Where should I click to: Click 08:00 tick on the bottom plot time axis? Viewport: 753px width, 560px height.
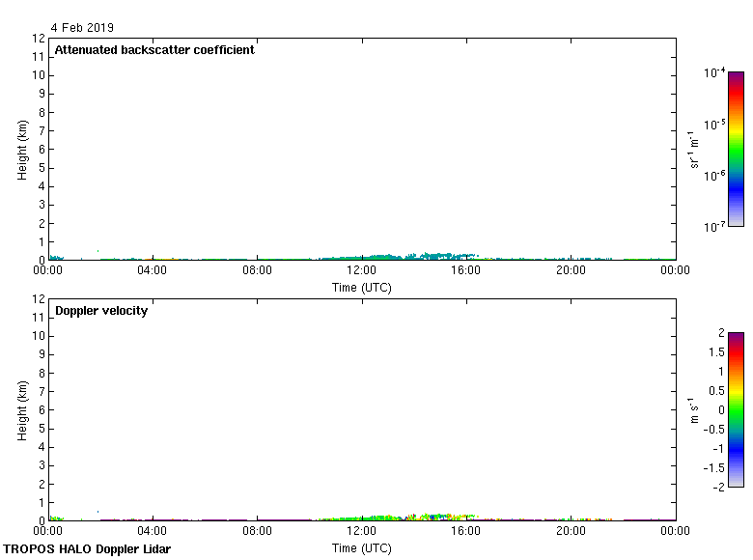tap(257, 532)
